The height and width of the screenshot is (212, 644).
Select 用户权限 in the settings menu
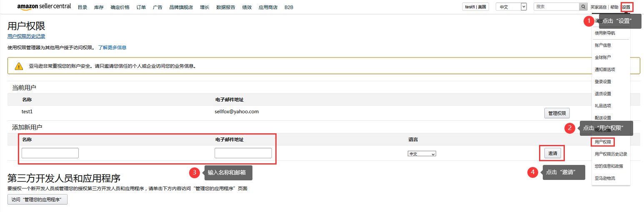pos(603,142)
